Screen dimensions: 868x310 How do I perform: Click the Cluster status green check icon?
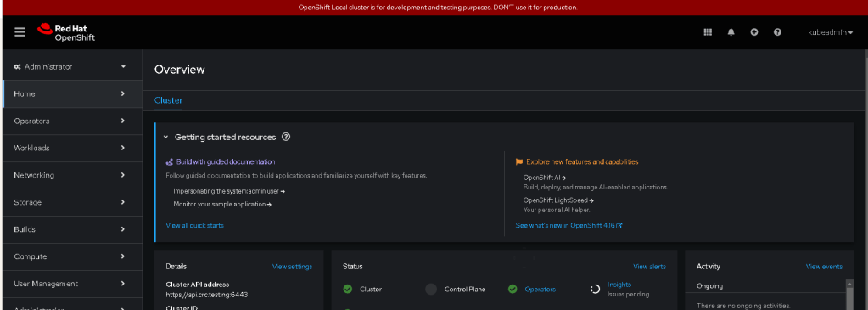pyautogui.click(x=348, y=289)
